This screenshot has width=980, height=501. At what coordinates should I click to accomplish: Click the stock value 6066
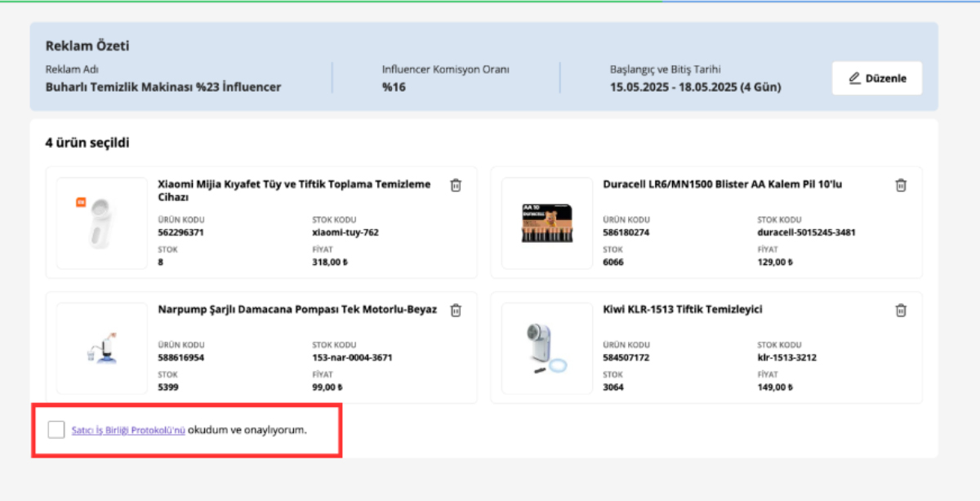coord(613,262)
